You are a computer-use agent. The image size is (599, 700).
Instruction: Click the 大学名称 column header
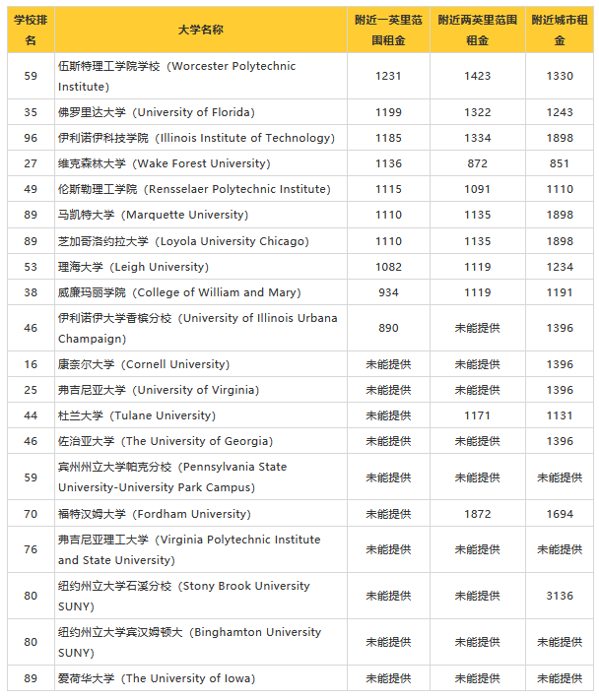click(x=201, y=30)
